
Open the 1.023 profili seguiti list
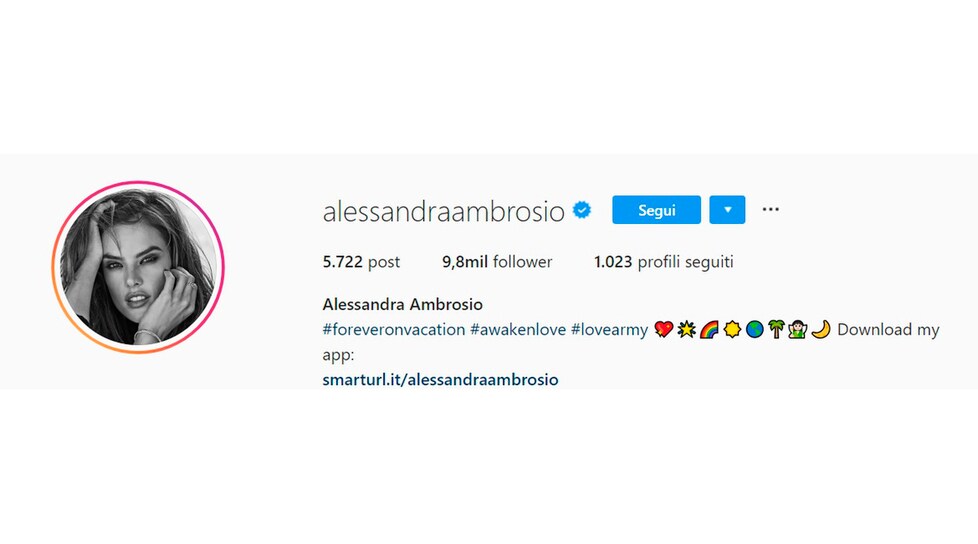[x=664, y=262]
